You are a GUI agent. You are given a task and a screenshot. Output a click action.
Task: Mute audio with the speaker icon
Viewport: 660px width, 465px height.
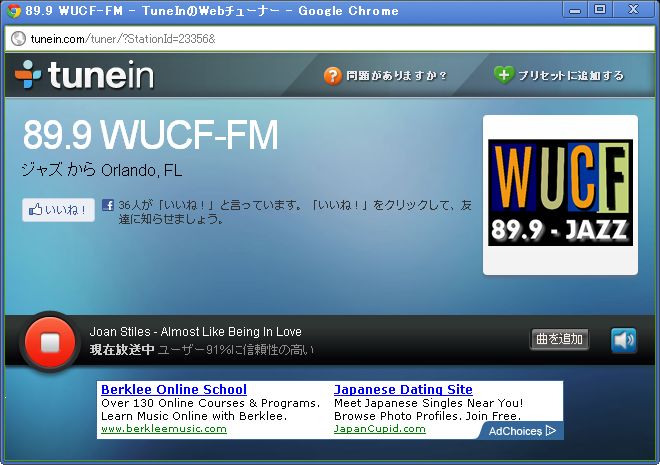point(623,340)
